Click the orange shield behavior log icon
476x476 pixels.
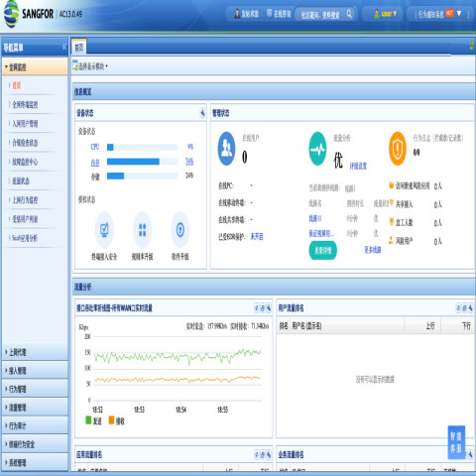coord(398,149)
